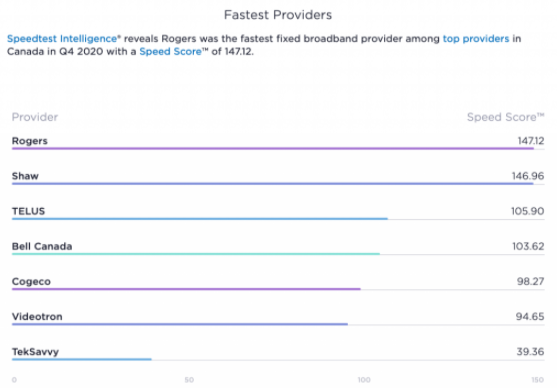Click the Bell Canada teal bar
Screen dimensions: 557x388
196,254
